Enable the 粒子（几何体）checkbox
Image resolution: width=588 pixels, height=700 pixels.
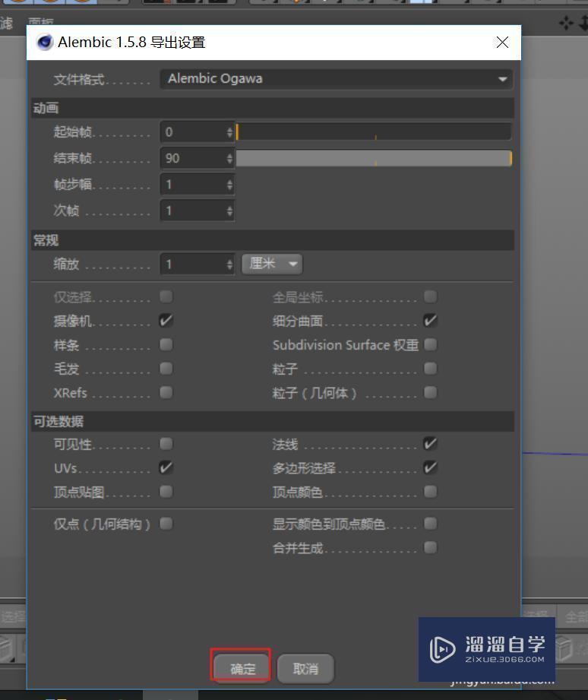pyautogui.click(x=431, y=392)
